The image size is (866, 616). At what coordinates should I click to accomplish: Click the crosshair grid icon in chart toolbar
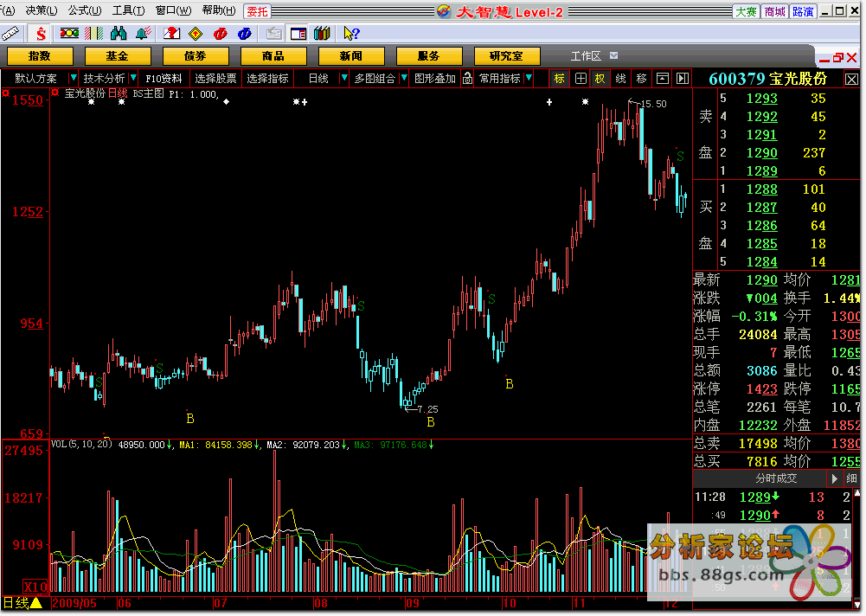[581, 79]
